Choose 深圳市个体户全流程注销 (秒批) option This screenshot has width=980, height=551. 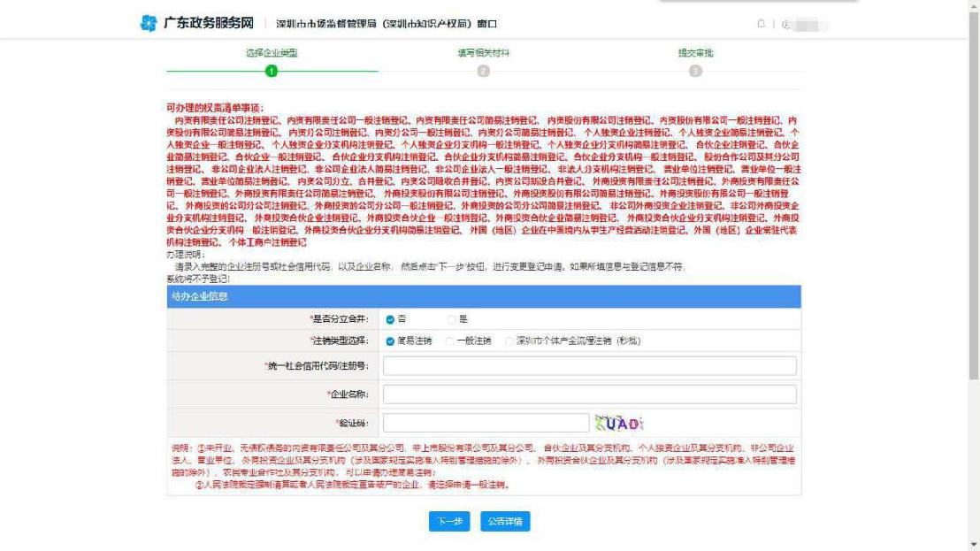click(x=509, y=341)
